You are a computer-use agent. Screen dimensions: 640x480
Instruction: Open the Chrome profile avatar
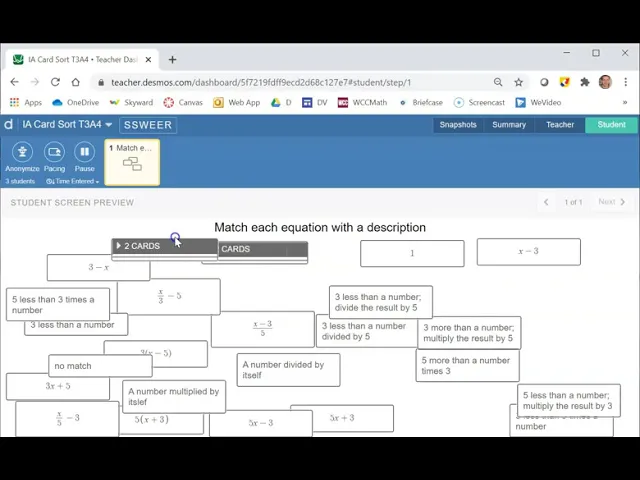pyautogui.click(x=605, y=82)
